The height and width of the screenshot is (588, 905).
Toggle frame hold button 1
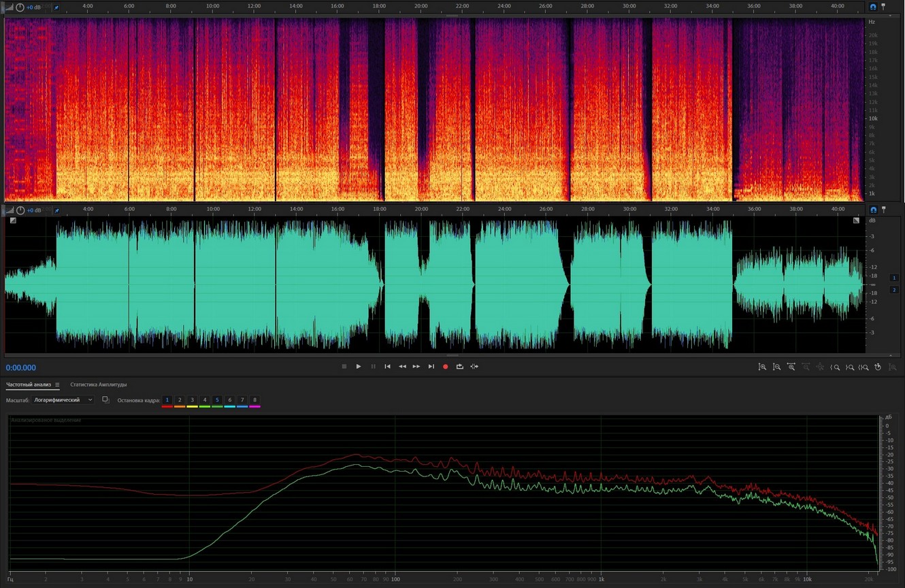[x=167, y=400]
